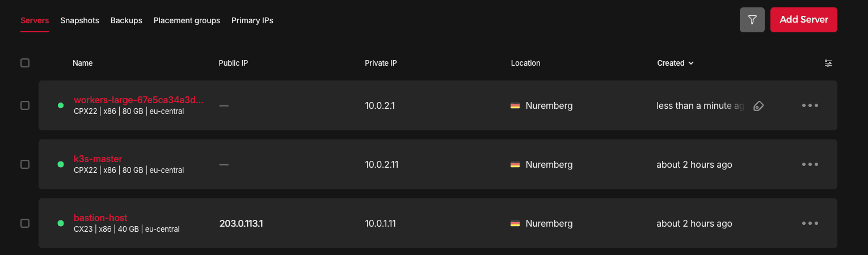This screenshot has height=255, width=868.
Task: Check the k3s-master row checkbox
Action: (x=25, y=164)
